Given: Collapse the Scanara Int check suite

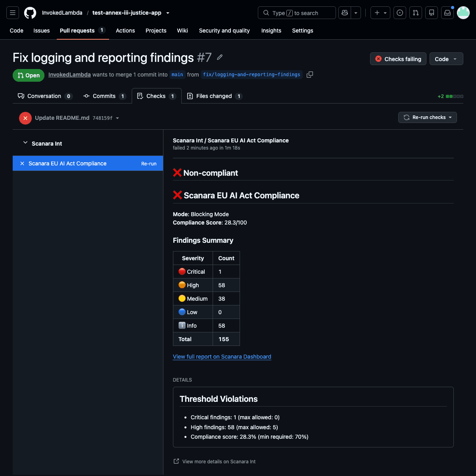Looking at the screenshot, I should (25, 143).
